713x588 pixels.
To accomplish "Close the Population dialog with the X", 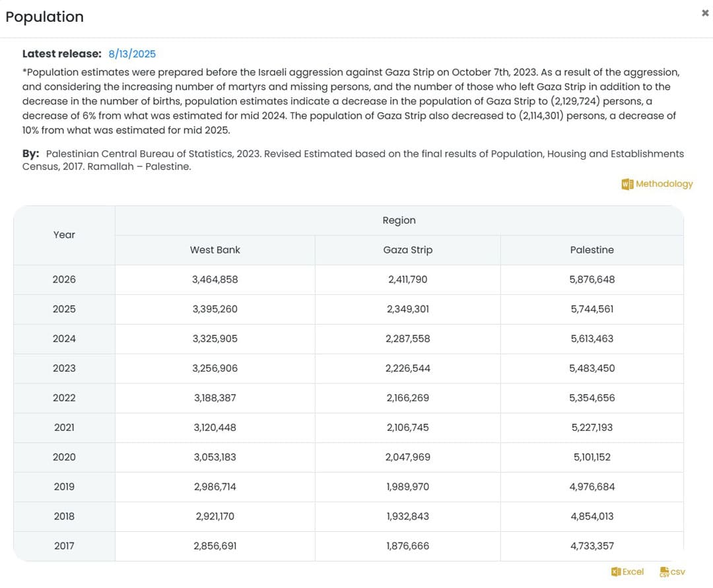I will (x=704, y=13).
